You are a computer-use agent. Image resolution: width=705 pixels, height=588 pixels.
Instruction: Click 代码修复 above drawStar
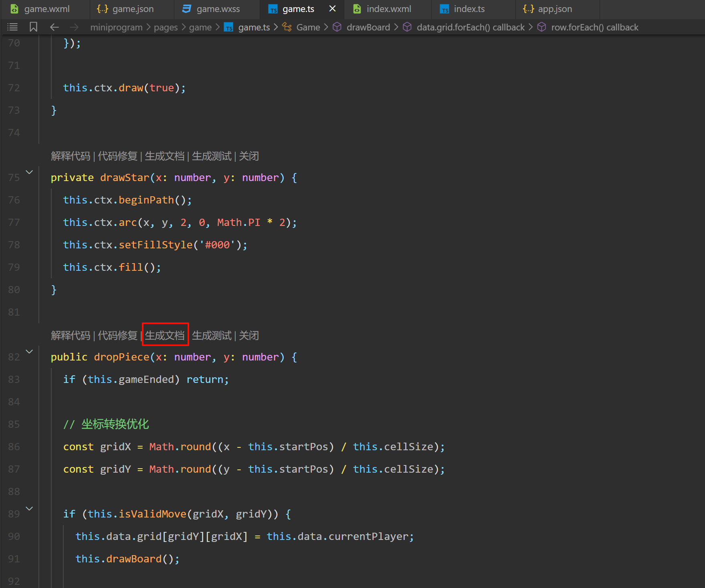pyautogui.click(x=118, y=156)
